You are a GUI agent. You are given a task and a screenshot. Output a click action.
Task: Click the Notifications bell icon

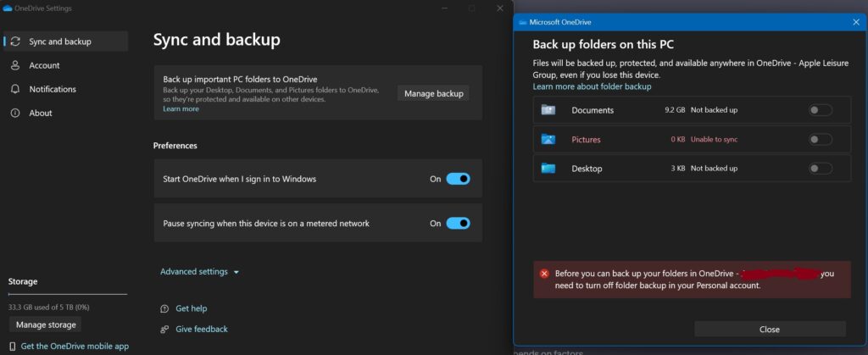[15, 89]
